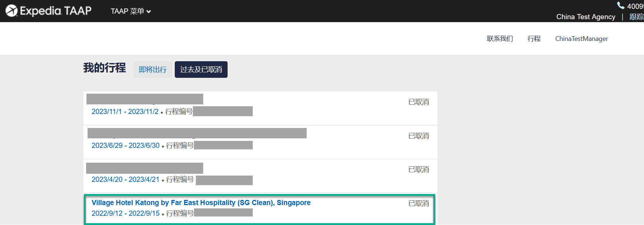Switch to the 即将出行 tab
The image size is (644, 225).
tap(153, 69)
